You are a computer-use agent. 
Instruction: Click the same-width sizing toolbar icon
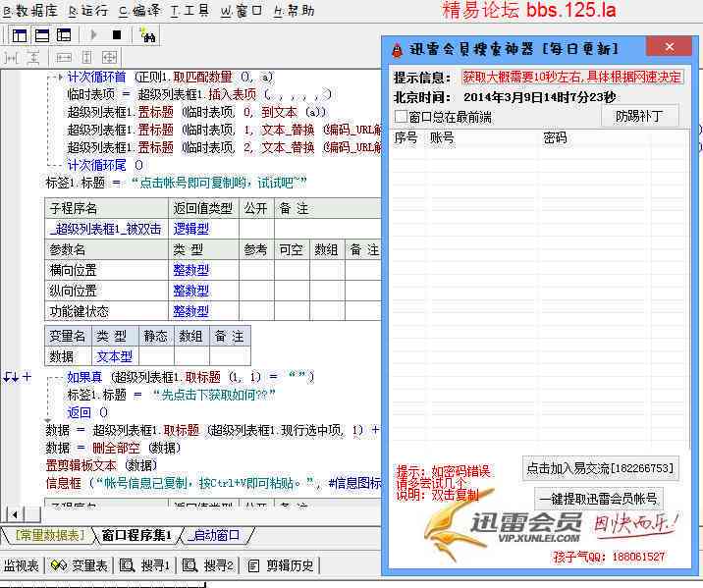(x=63, y=57)
